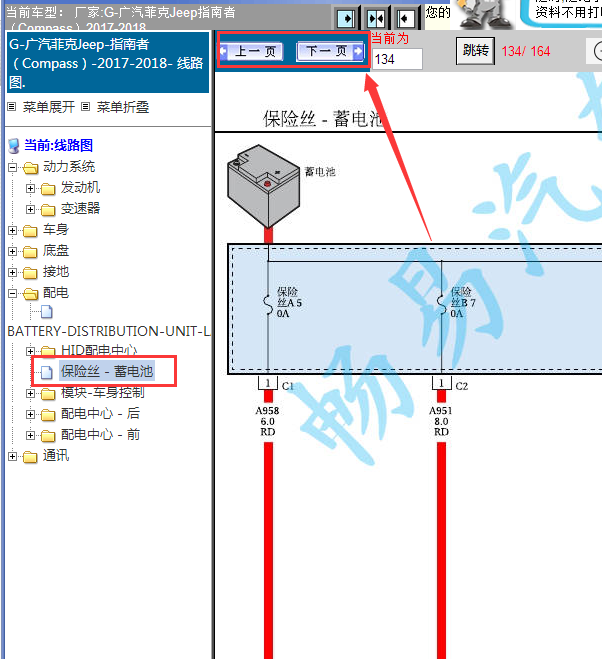
Task: Click the computer icon beside 当前:线路图
Action: tap(14, 146)
